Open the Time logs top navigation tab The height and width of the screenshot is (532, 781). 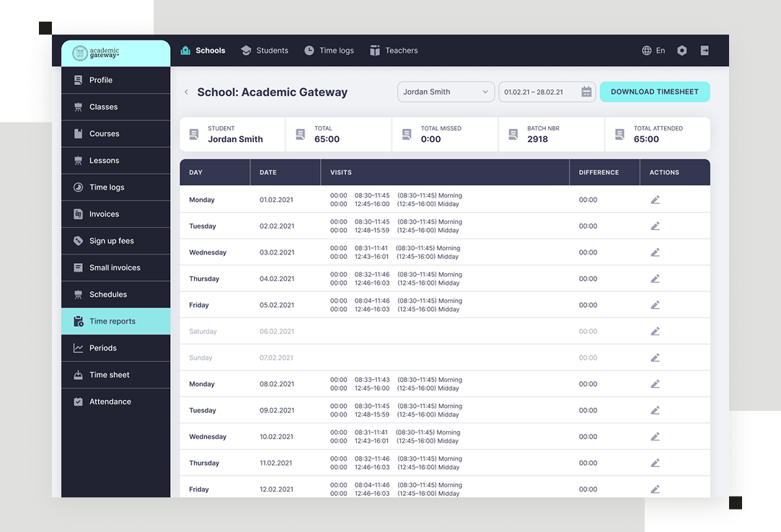[329, 50]
